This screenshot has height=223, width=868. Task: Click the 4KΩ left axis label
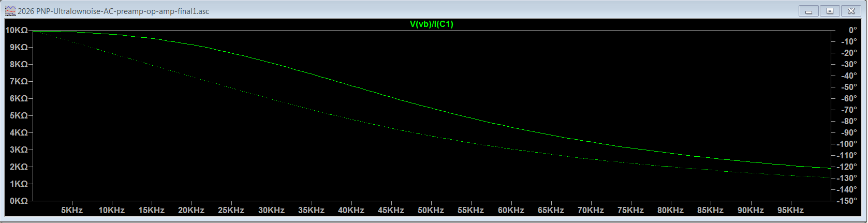coord(19,133)
